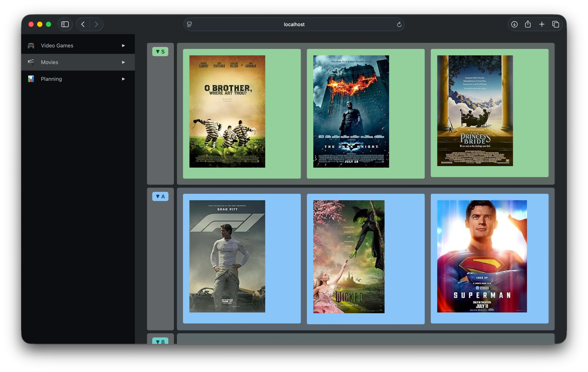588x372 pixels.
Task: Show the tab overview icon
Action: (x=556, y=24)
